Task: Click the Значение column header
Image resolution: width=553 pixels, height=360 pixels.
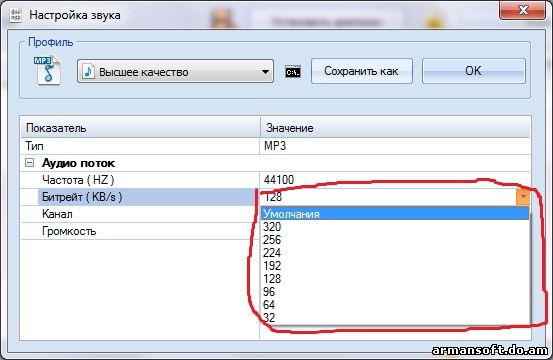Action: coord(395,127)
